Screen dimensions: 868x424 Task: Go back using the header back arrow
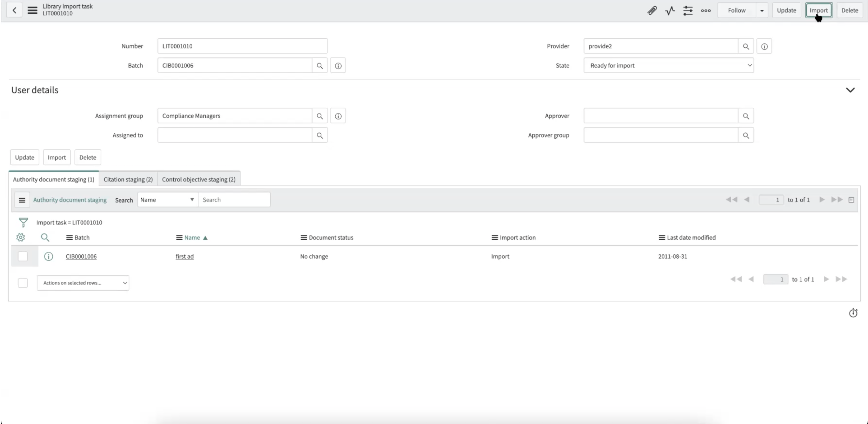tap(14, 10)
